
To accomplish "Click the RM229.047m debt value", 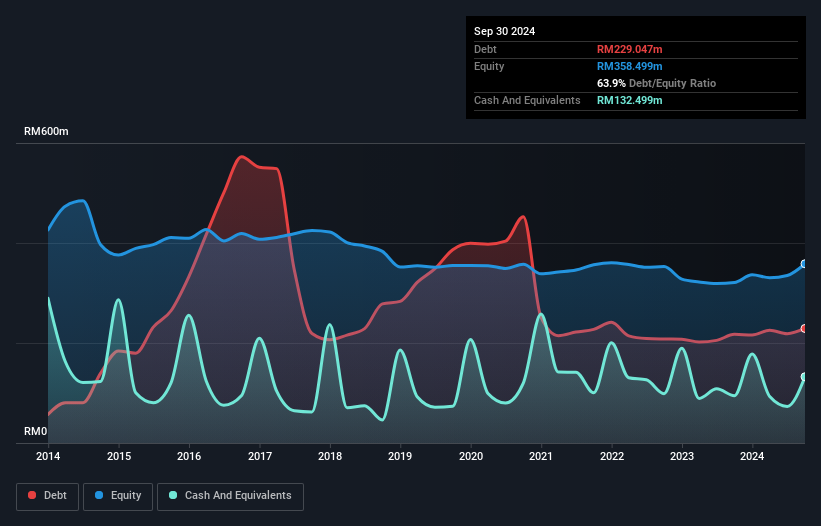I will pyautogui.click(x=629, y=49).
